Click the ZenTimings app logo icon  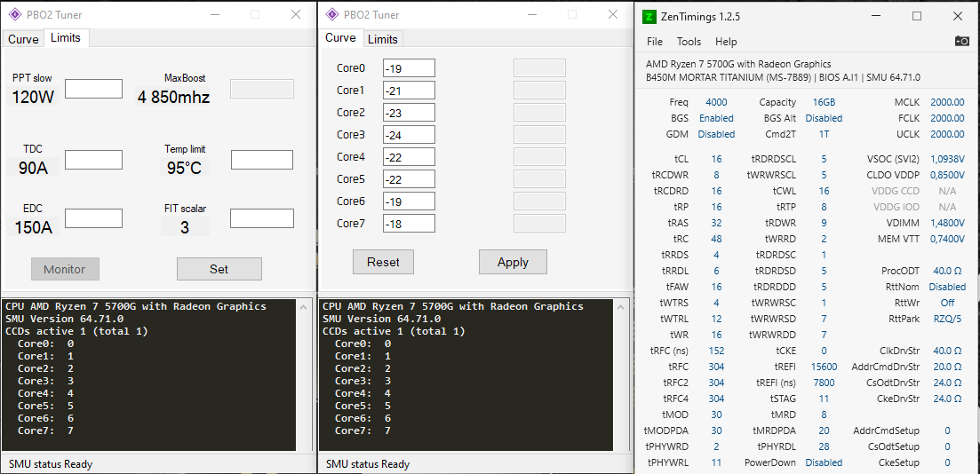pyautogui.click(x=649, y=17)
